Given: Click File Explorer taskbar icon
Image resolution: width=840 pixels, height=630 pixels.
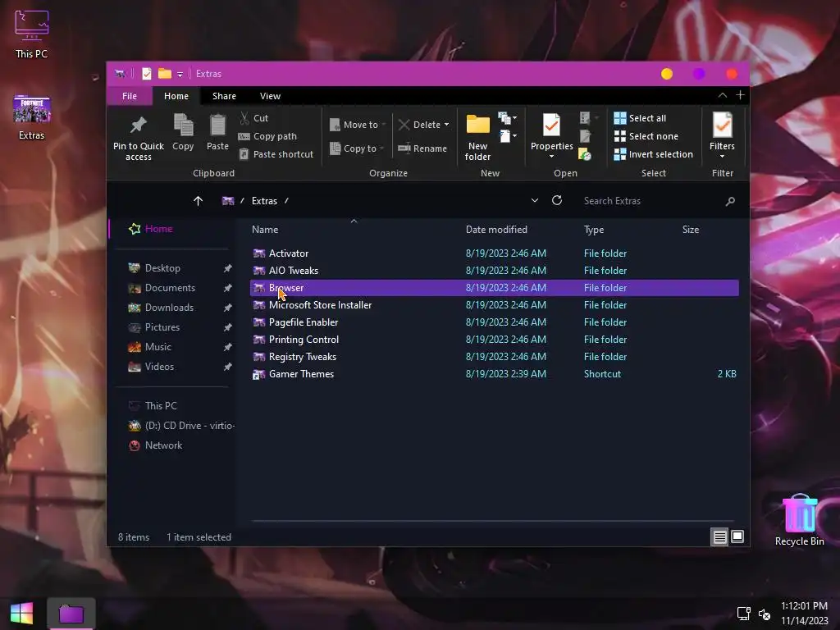Looking at the screenshot, I should [x=71, y=614].
